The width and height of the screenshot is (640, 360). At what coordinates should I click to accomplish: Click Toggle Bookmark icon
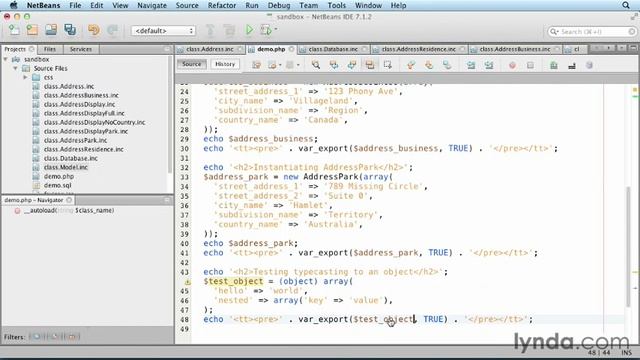[447, 65]
